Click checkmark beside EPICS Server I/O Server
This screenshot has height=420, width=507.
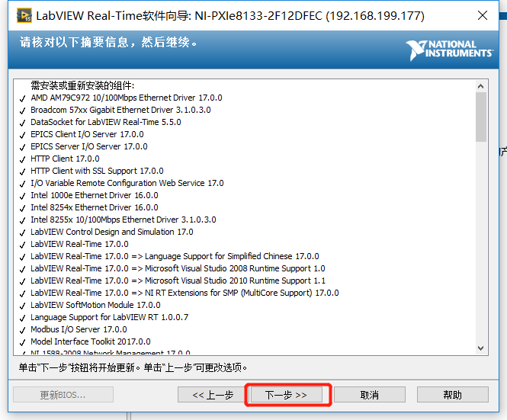22,147
